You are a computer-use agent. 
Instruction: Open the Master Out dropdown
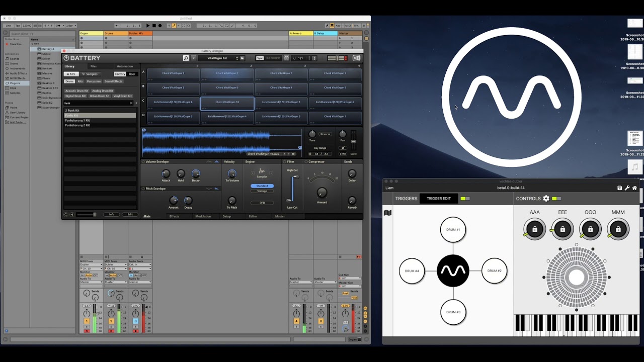pos(350,286)
